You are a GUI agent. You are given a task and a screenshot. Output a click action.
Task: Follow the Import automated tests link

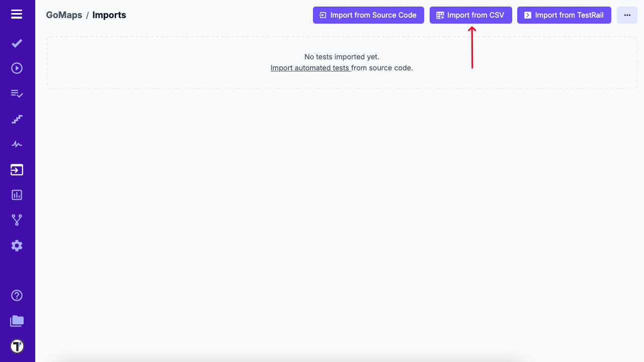coord(310,67)
